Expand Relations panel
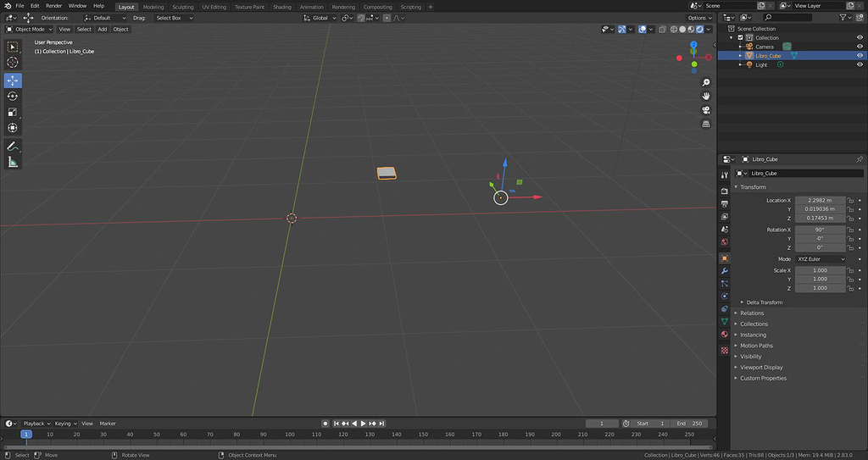The height and width of the screenshot is (460, 868). 752,313
